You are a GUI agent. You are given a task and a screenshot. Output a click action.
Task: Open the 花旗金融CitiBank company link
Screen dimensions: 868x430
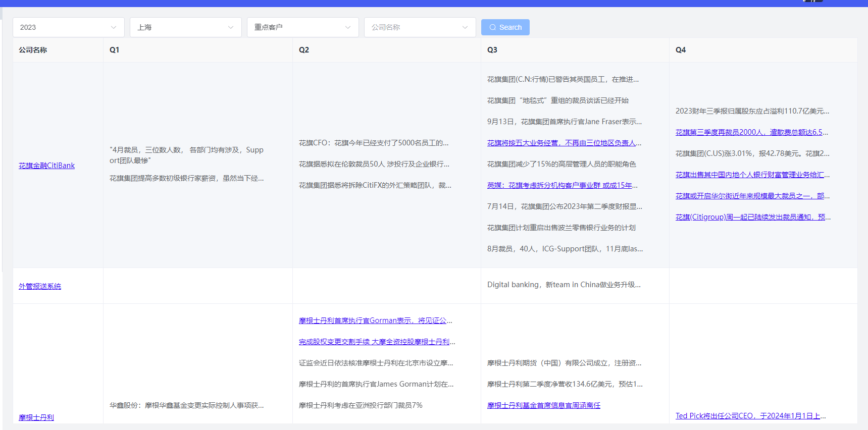(x=46, y=166)
